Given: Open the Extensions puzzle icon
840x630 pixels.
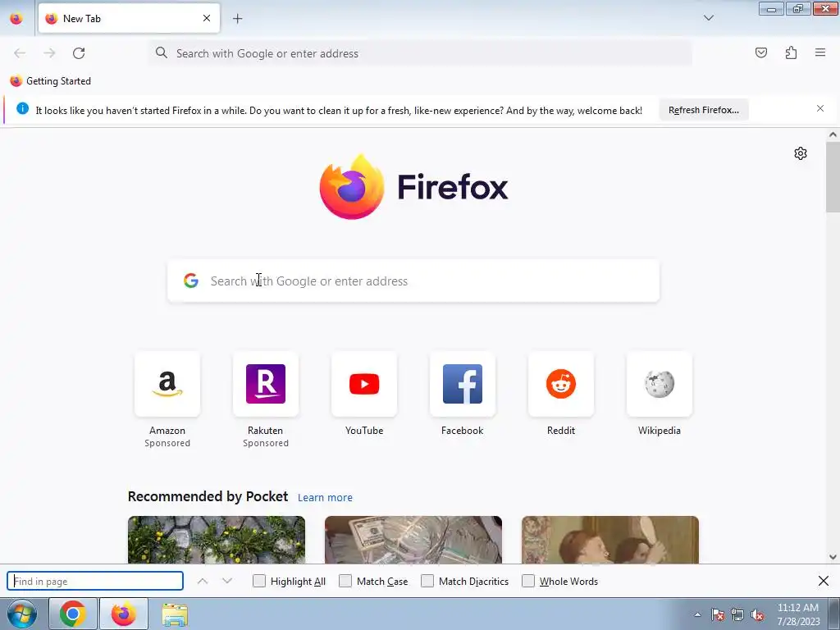Looking at the screenshot, I should coord(791,52).
